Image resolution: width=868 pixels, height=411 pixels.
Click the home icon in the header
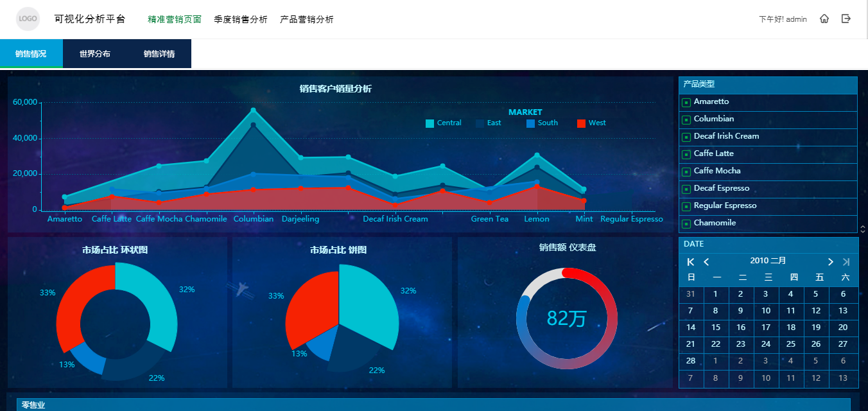point(824,19)
